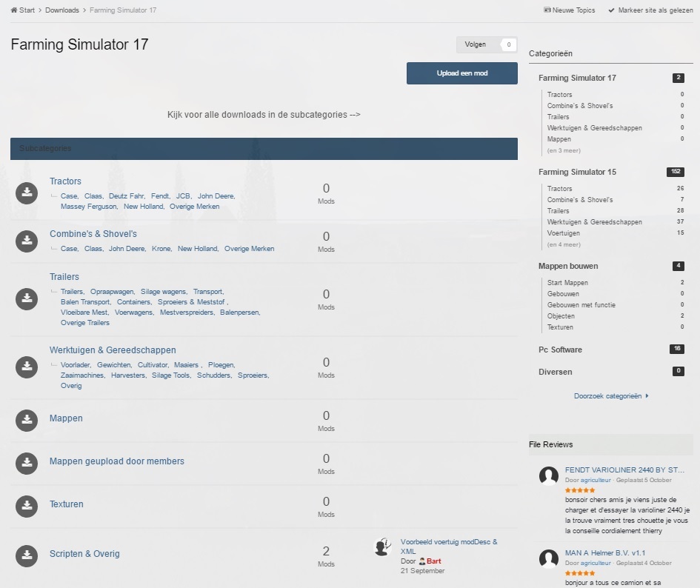Expand '(en 4 meer)' under Farming Simulator 15
The image size is (700, 588).
(564, 244)
